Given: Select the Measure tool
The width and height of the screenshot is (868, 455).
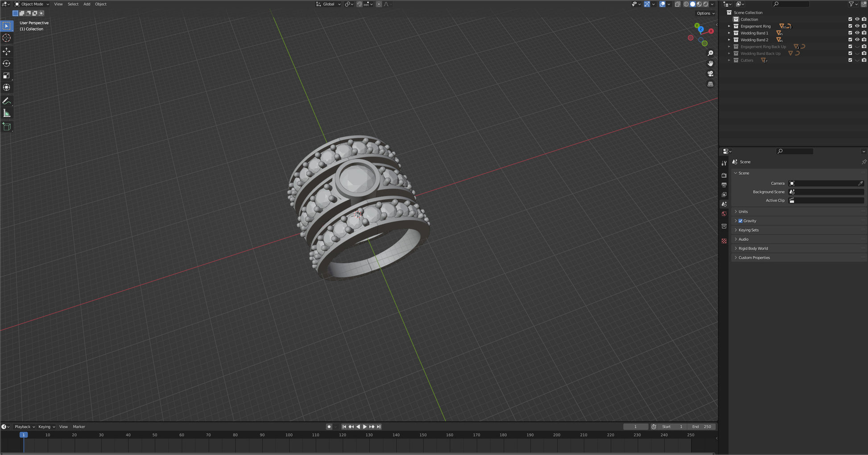Looking at the screenshot, I should [x=7, y=113].
